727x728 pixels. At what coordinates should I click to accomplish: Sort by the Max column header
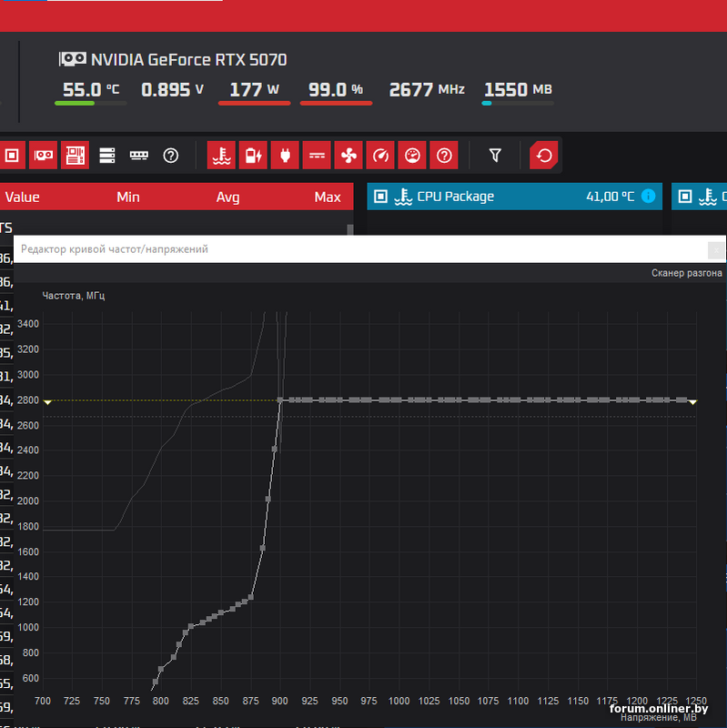point(328,197)
